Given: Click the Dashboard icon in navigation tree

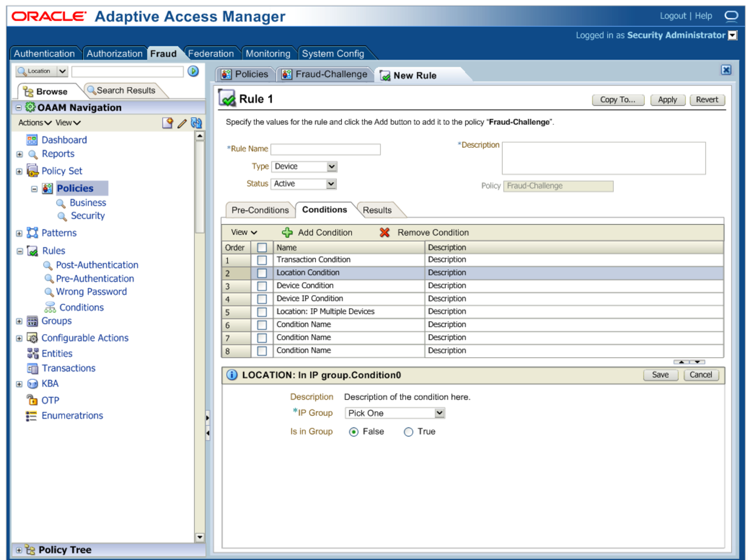Looking at the screenshot, I should coord(32,140).
